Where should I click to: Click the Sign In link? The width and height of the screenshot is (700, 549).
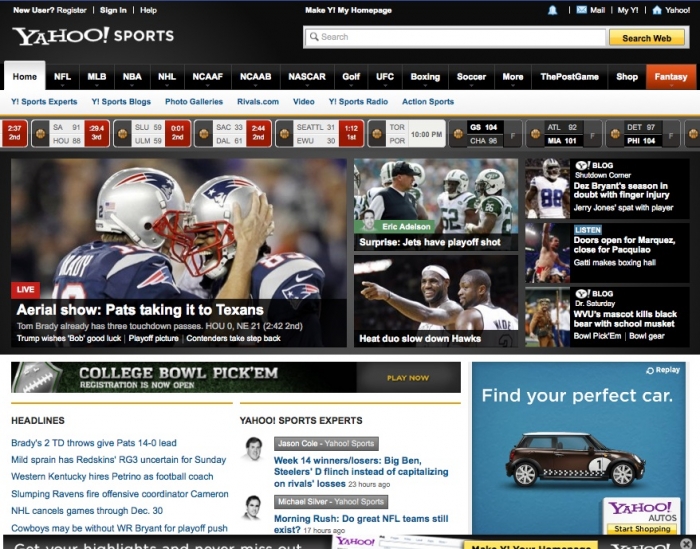(x=113, y=10)
